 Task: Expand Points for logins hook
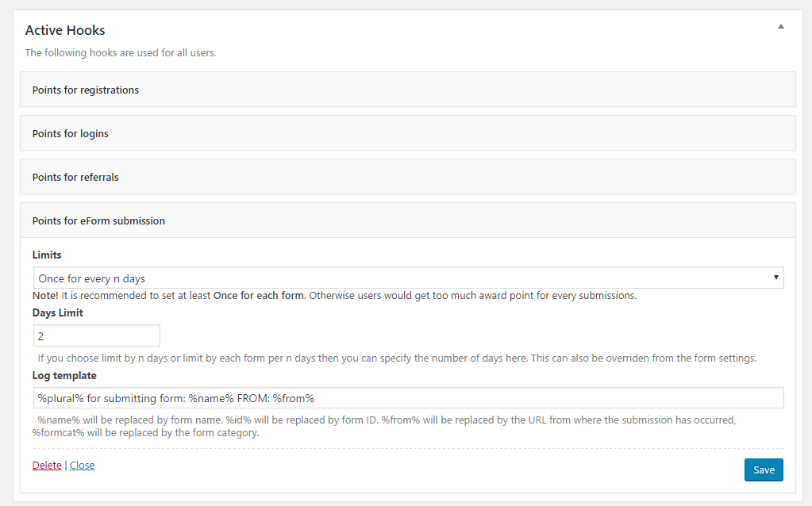(407, 133)
